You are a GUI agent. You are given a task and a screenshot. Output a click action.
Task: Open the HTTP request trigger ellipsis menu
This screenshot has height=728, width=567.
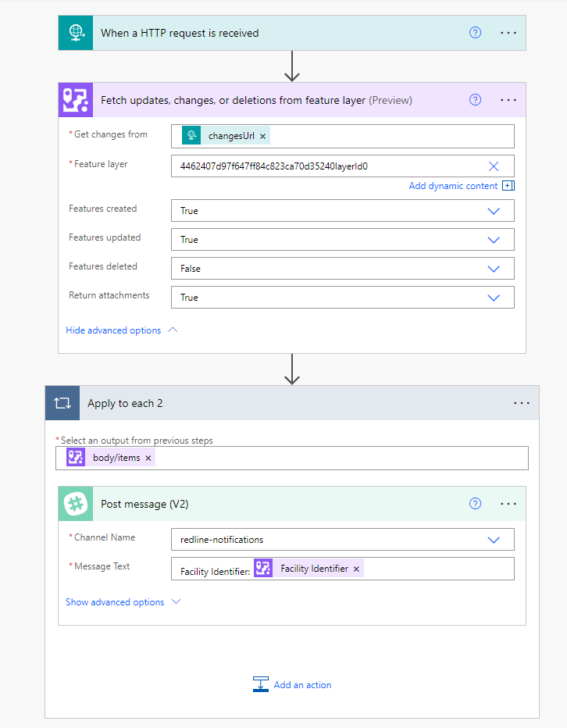(508, 33)
